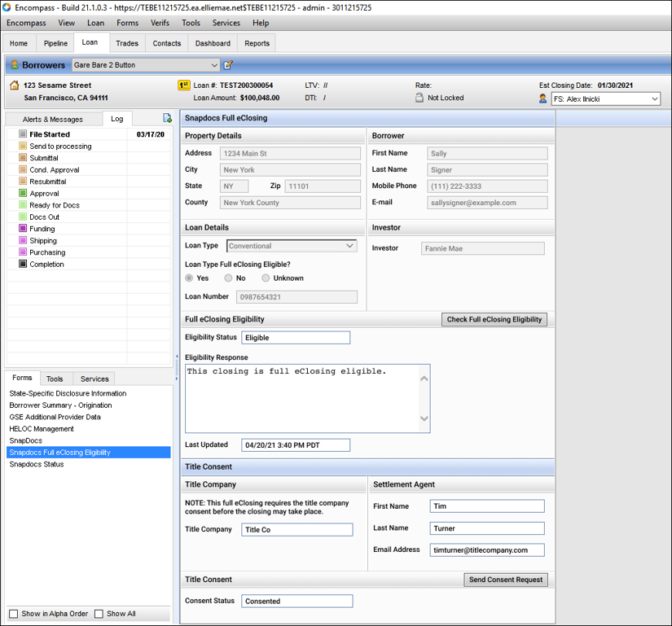Image resolution: width=672 pixels, height=626 pixels.
Task: Click Check Full eClosing Eligibility button
Action: click(x=494, y=319)
